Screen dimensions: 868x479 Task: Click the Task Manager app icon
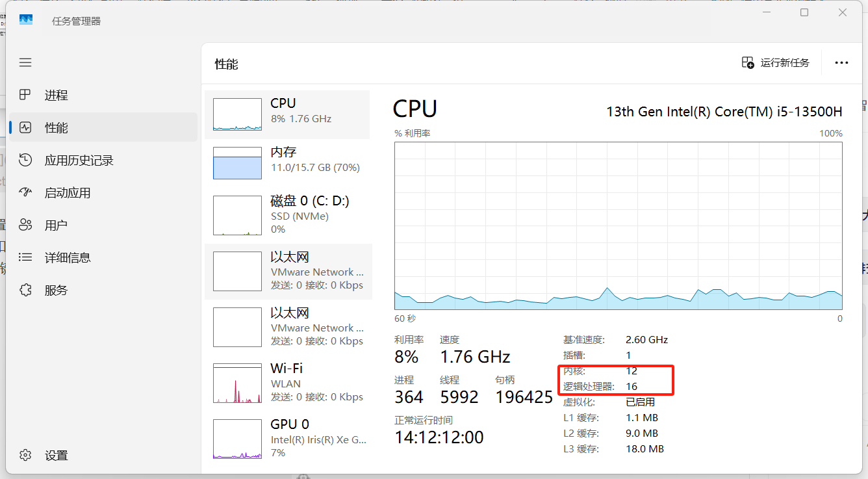tap(26, 20)
